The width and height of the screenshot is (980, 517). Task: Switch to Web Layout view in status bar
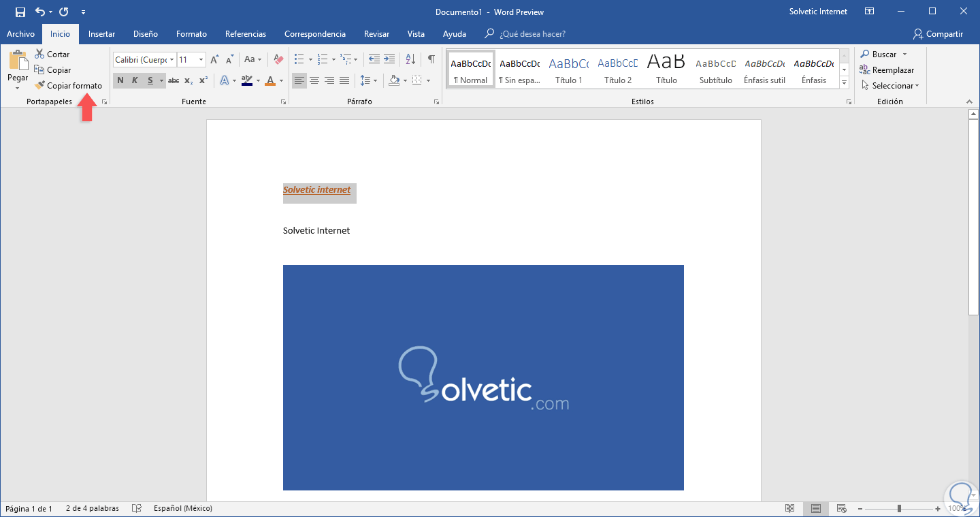click(x=841, y=508)
